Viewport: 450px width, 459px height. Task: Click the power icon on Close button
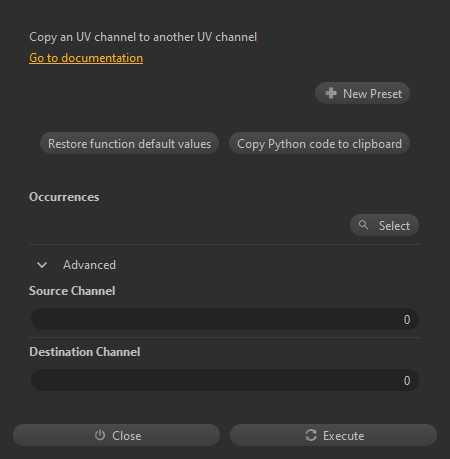coord(100,435)
